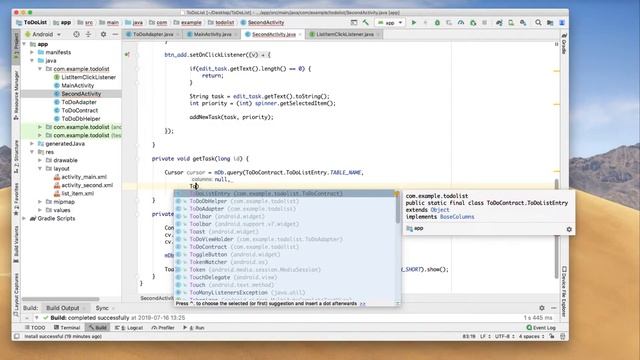Run the app with the green play icon
The width and height of the screenshot is (640, 360).
tap(413, 23)
